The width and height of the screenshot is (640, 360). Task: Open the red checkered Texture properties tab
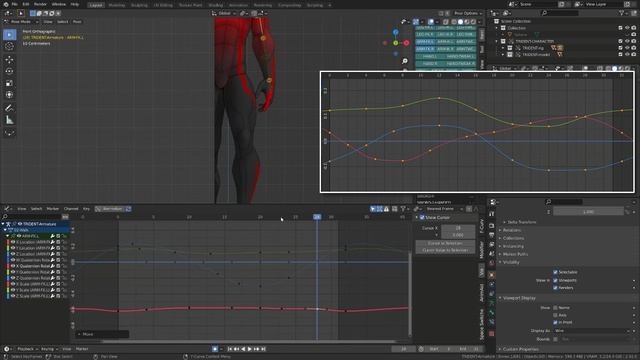[x=492, y=333]
